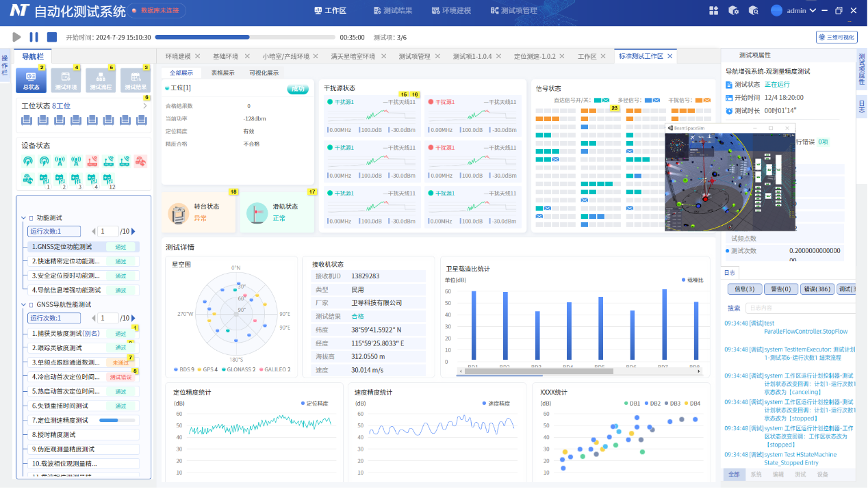Open the 测试结果 navigation icon
Screen dimensions: 868x489
pos(136,80)
